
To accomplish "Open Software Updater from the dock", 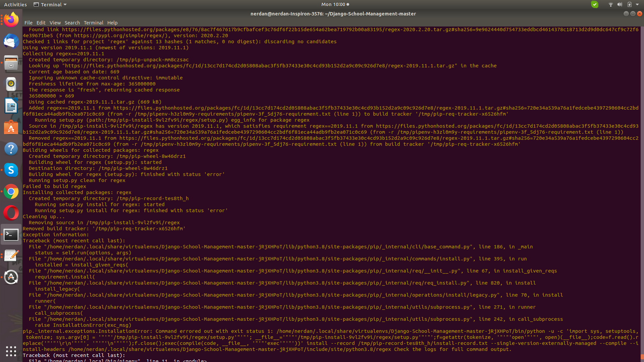I will (11, 277).
